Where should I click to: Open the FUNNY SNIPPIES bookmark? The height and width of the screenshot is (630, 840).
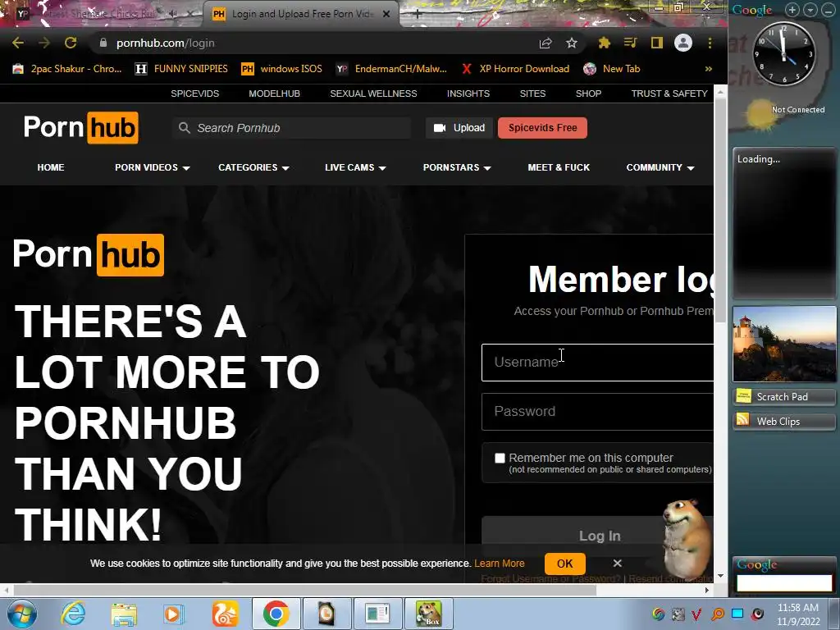181,69
